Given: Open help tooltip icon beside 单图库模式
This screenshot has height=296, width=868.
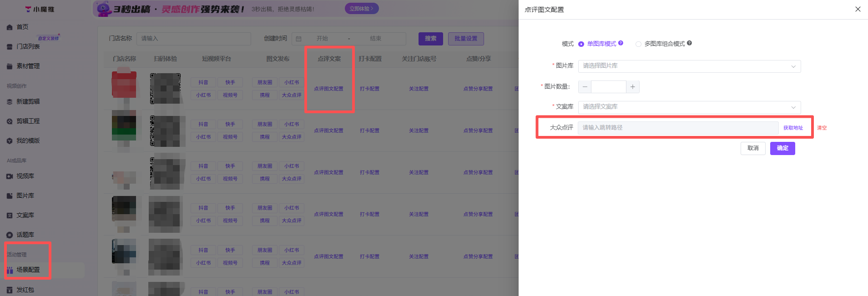Looking at the screenshot, I should pos(621,43).
